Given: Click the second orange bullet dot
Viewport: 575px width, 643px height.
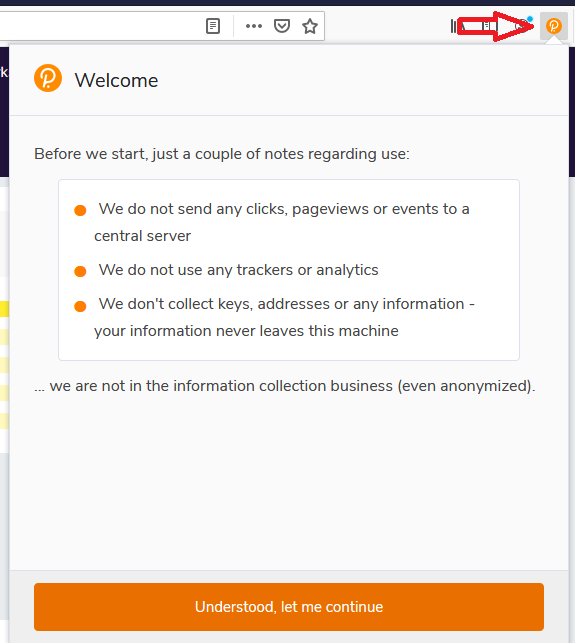Looking at the screenshot, I should click(80, 271).
